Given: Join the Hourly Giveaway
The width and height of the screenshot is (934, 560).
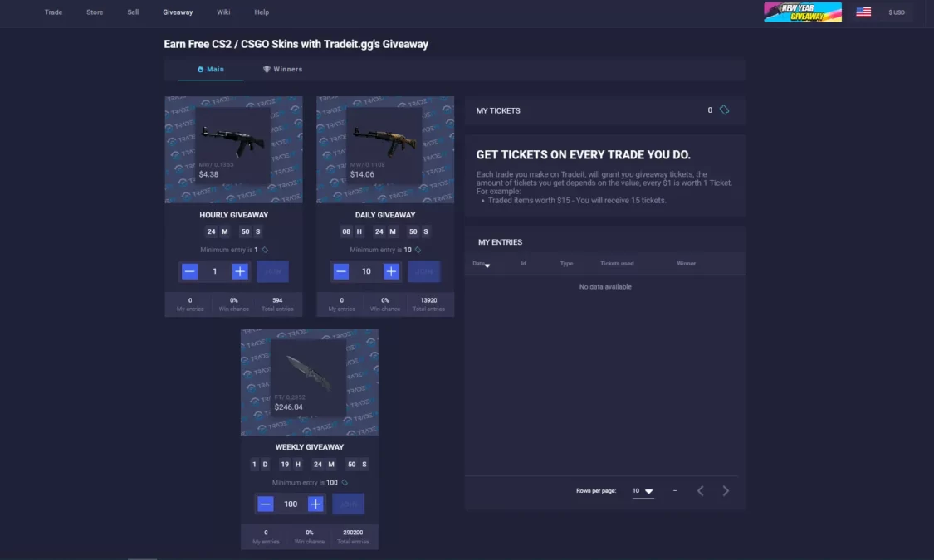Looking at the screenshot, I should click(x=273, y=271).
